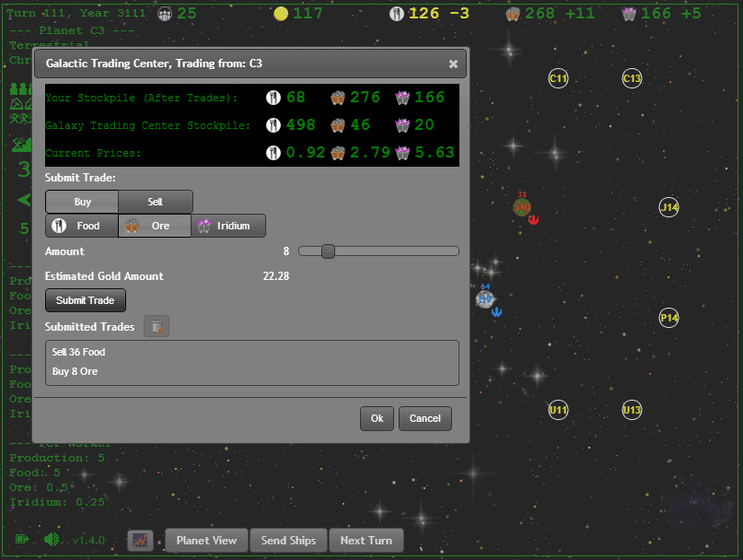The image size is (743, 560).
Task: Click the Amount slider handle
Action: point(328,251)
